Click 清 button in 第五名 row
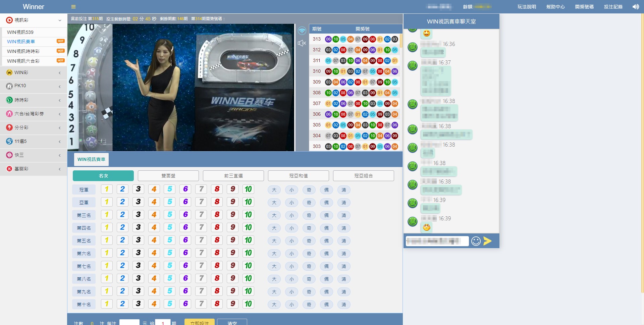 click(344, 241)
